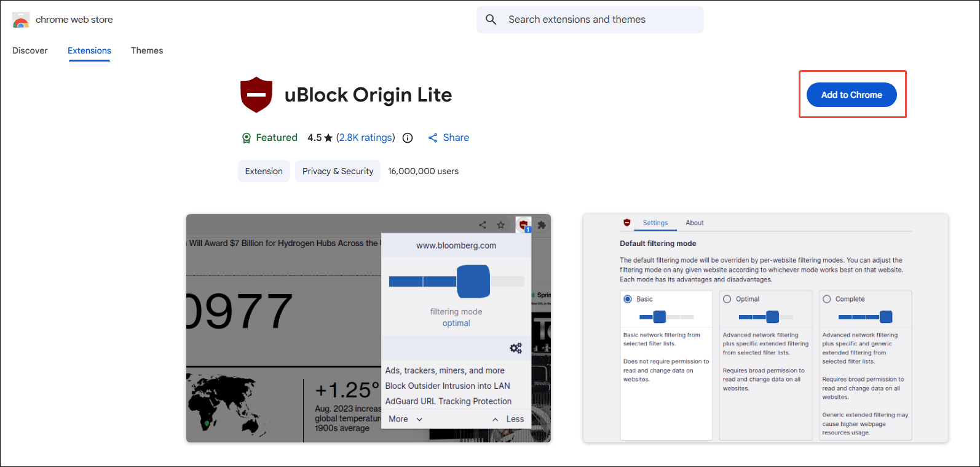Open the Extensions tab
The width and height of the screenshot is (980, 467).
89,50
